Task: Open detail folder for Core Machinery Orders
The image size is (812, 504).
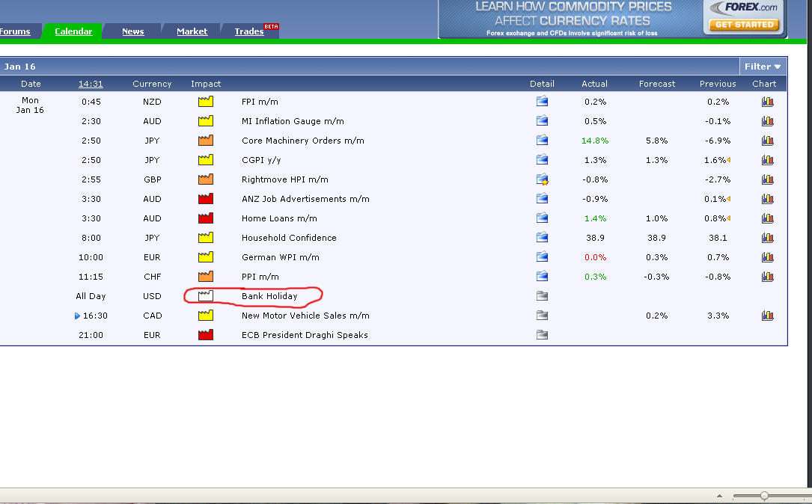Action: (x=542, y=141)
